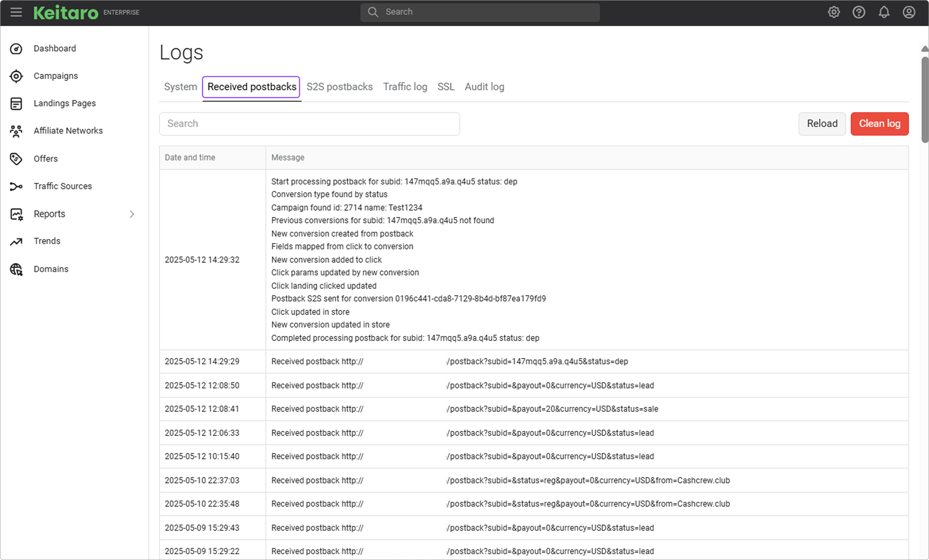929x560 pixels.
Task: Open the help question mark icon
Action: click(859, 12)
